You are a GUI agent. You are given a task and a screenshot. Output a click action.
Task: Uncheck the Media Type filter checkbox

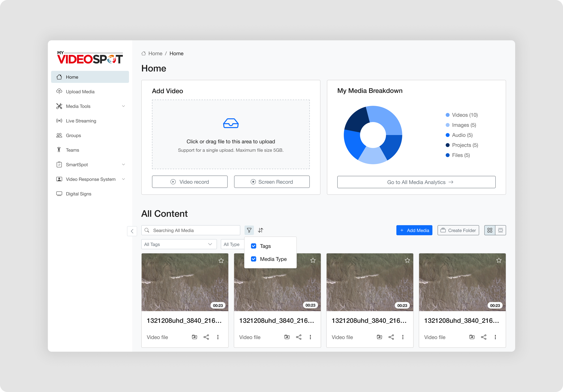[254, 259]
